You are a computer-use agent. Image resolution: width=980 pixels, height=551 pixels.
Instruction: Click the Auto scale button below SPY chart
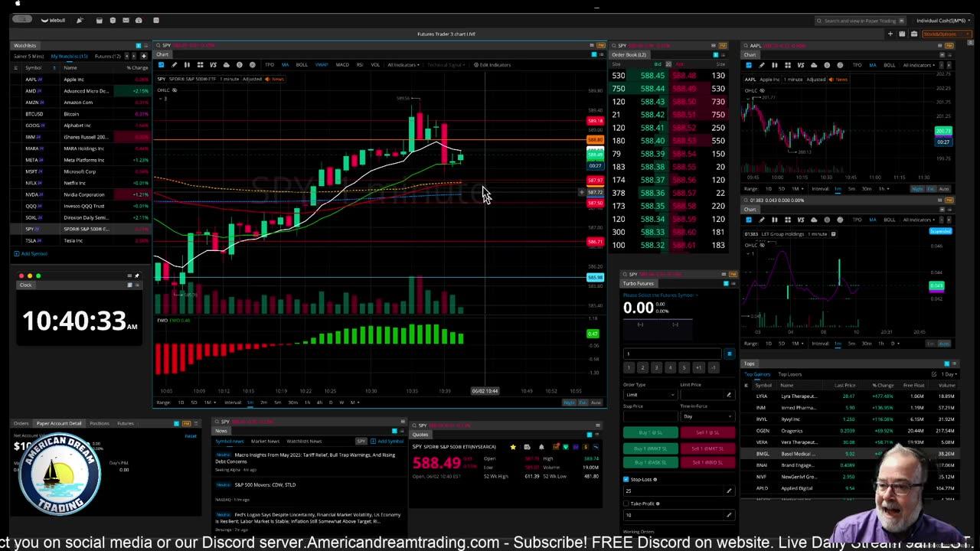pos(596,402)
